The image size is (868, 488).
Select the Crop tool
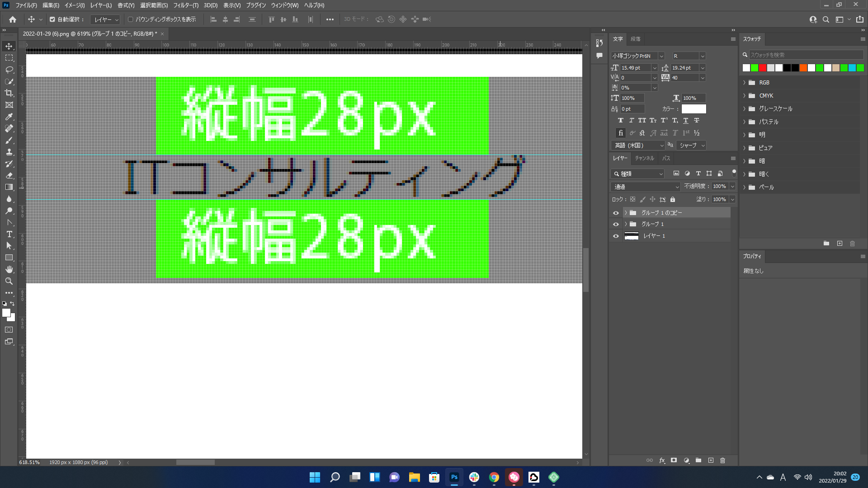coord(9,93)
